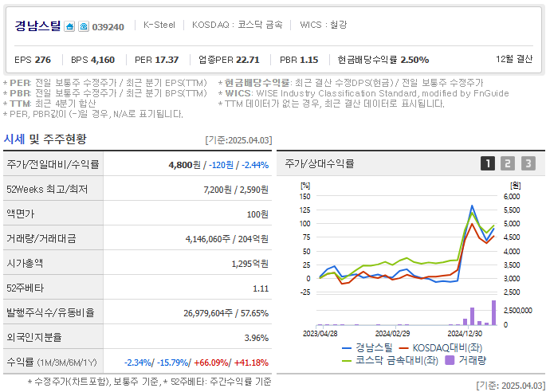Select the 12월 결산 label
The image size is (546, 392).
pyautogui.click(x=514, y=59)
